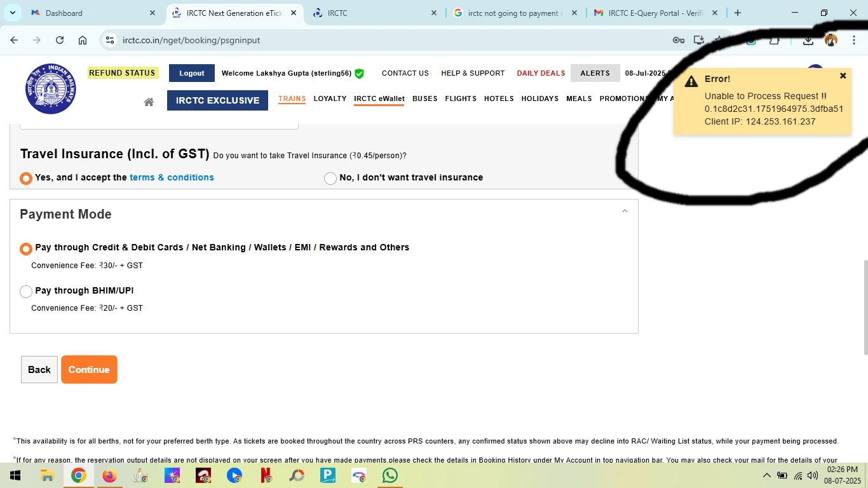Open Chrome extensions puzzle icon
Viewport: 868px width, 488px height.
[774, 40]
